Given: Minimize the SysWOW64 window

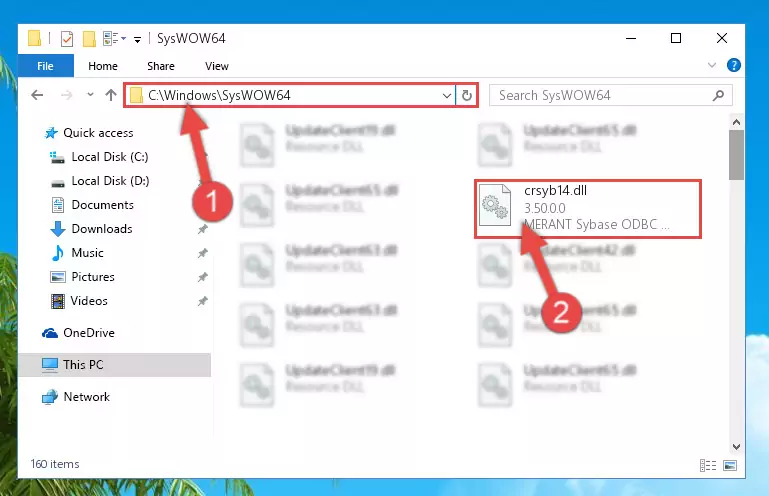Looking at the screenshot, I should pos(631,38).
